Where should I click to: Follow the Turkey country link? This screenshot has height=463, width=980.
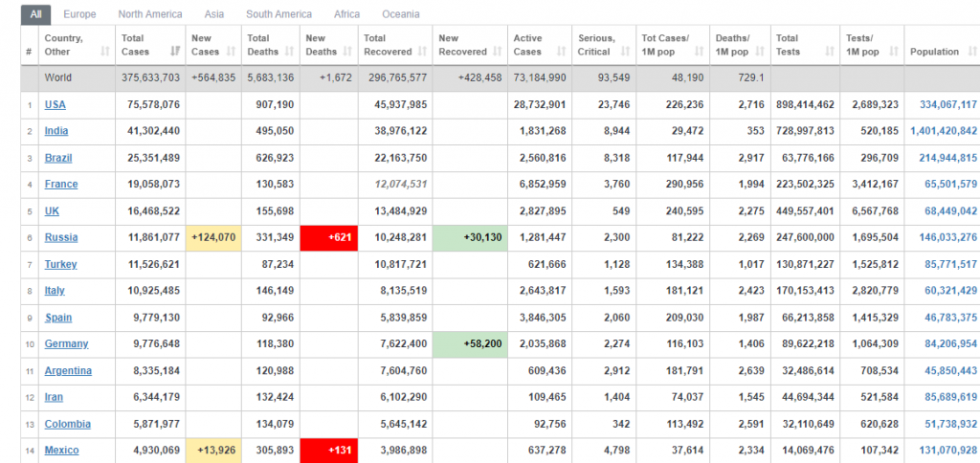[60, 264]
